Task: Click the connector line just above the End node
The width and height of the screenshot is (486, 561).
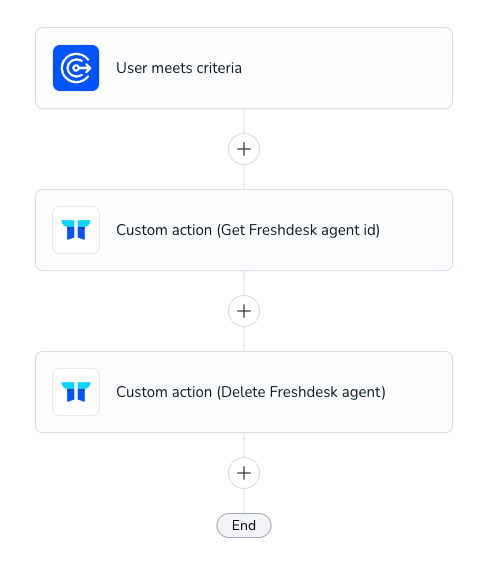Action: pyautogui.click(x=244, y=501)
